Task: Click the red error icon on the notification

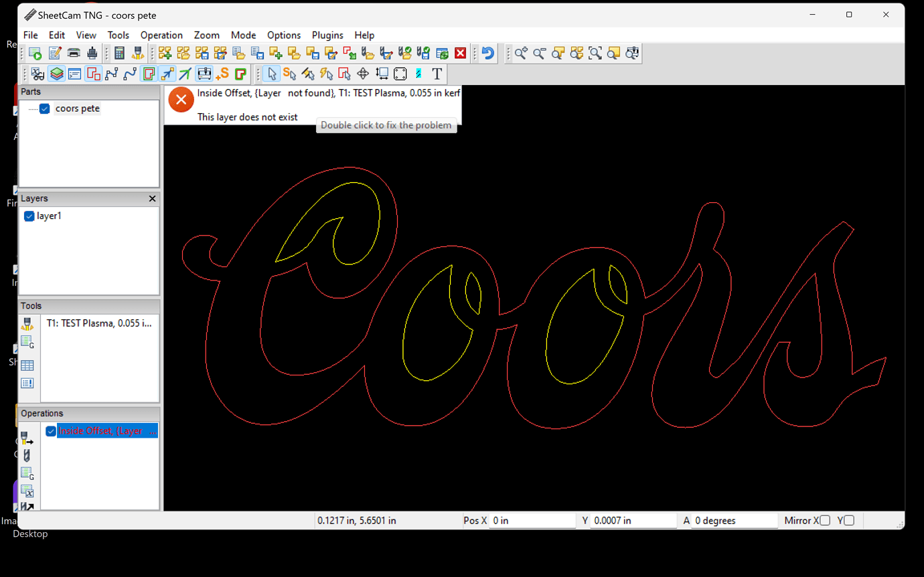Action: tap(181, 100)
